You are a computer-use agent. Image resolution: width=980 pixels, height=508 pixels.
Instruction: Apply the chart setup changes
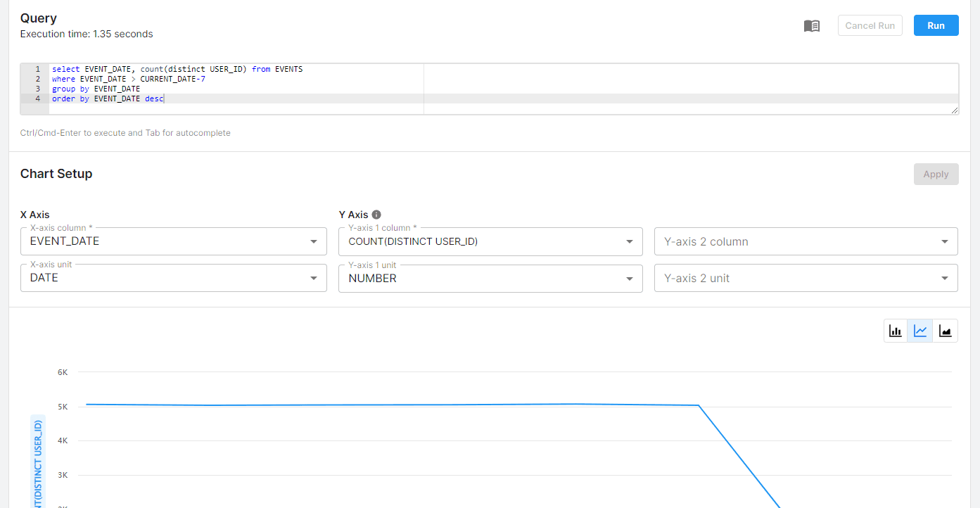pyautogui.click(x=936, y=174)
